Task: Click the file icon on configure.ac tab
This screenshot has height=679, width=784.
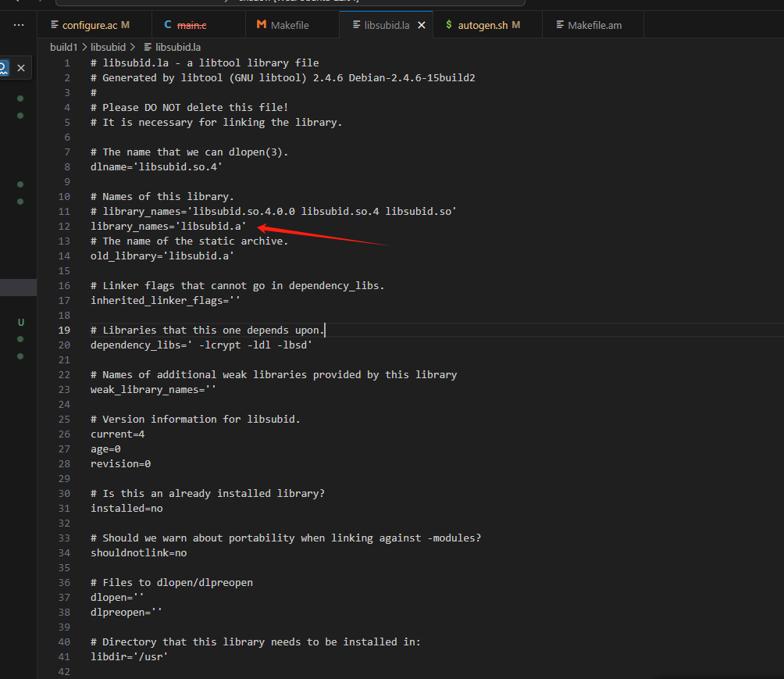Action: [x=53, y=25]
